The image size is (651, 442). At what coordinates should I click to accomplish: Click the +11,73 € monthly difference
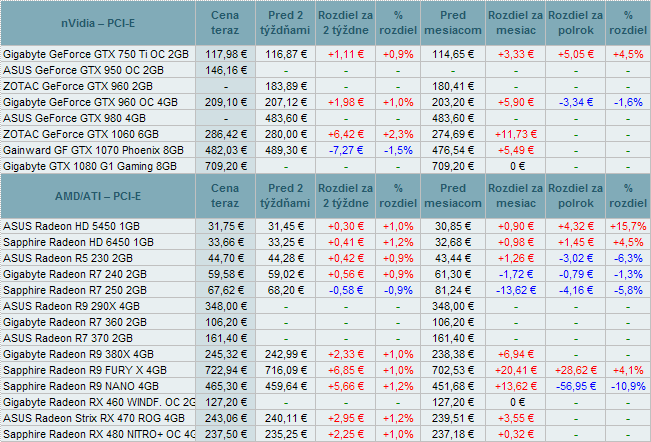tap(516, 134)
